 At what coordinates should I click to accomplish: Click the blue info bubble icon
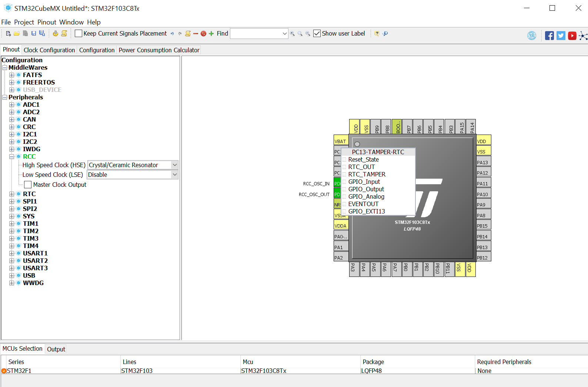click(x=385, y=34)
